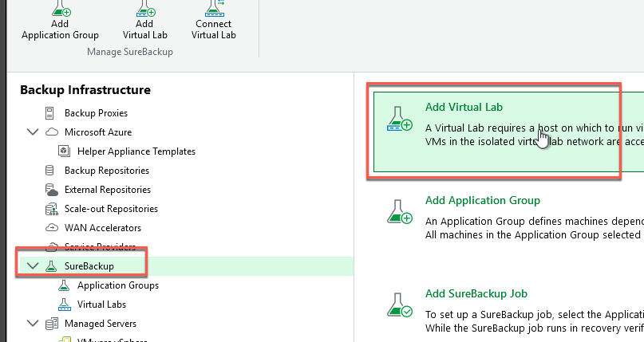Image resolution: width=644 pixels, height=342 pixels.
Task: Open Application Groups under SureBackup
Action: [117, 285]
